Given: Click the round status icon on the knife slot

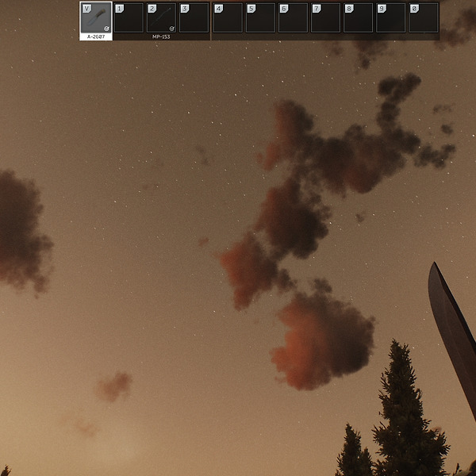Looking at the screenshot, I should (x=106, y=29).
